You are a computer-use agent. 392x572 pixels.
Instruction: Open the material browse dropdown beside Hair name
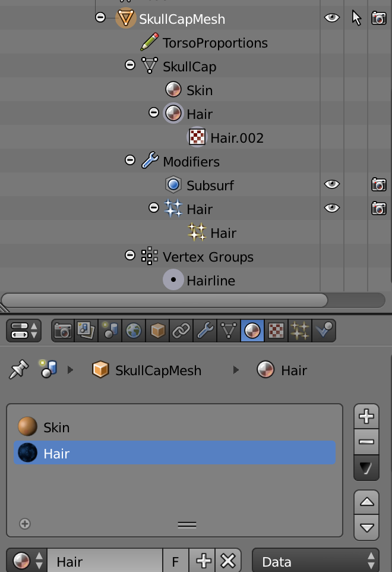(x=27, y=561)
